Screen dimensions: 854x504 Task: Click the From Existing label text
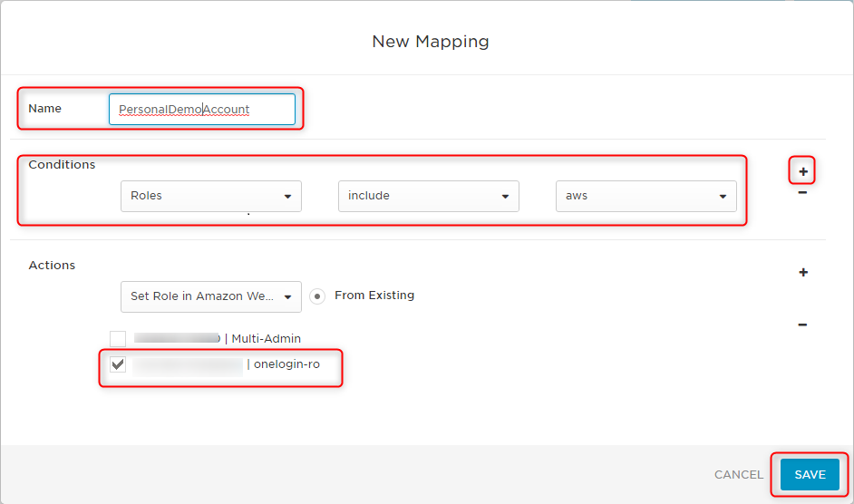tap(374, 296)
